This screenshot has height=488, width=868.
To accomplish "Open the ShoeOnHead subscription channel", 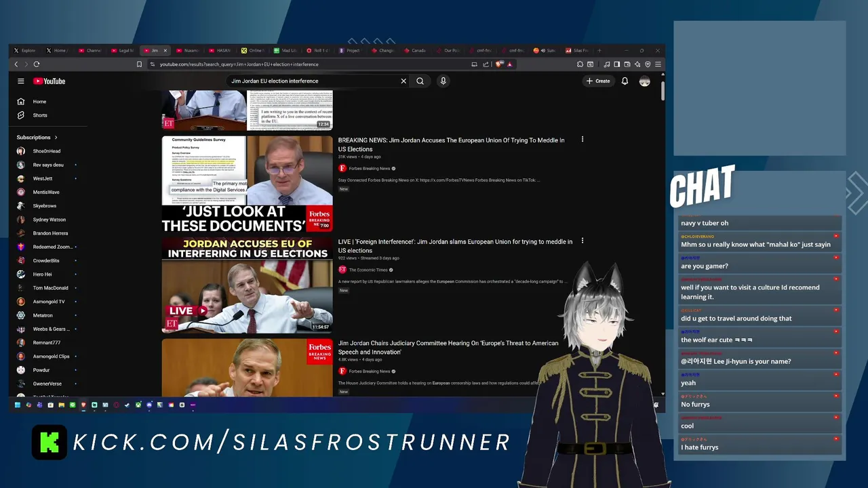I will [x=46, y=151].
